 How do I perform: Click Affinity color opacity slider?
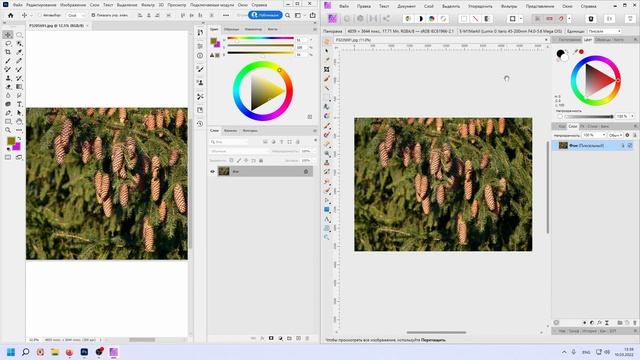(x=589, y=116)
